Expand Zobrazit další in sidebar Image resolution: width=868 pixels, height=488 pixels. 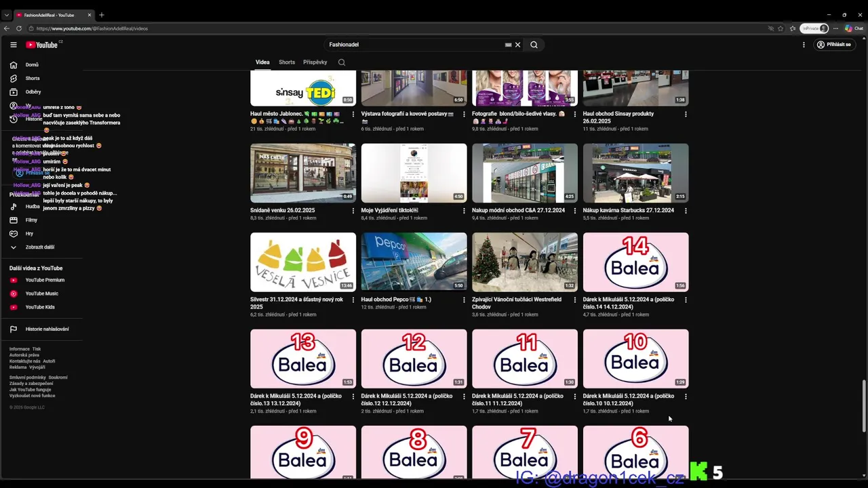pos(39,247)
